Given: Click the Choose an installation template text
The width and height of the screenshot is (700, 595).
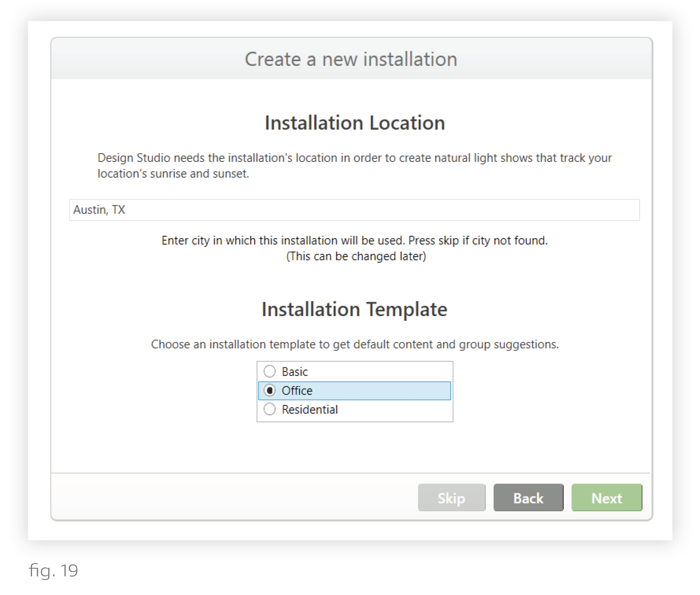Looking at the screenshot, I should pos(355,344).
